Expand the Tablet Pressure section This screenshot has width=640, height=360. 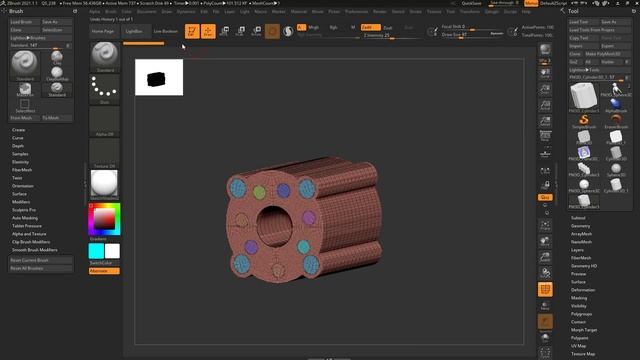click(27, 226)
